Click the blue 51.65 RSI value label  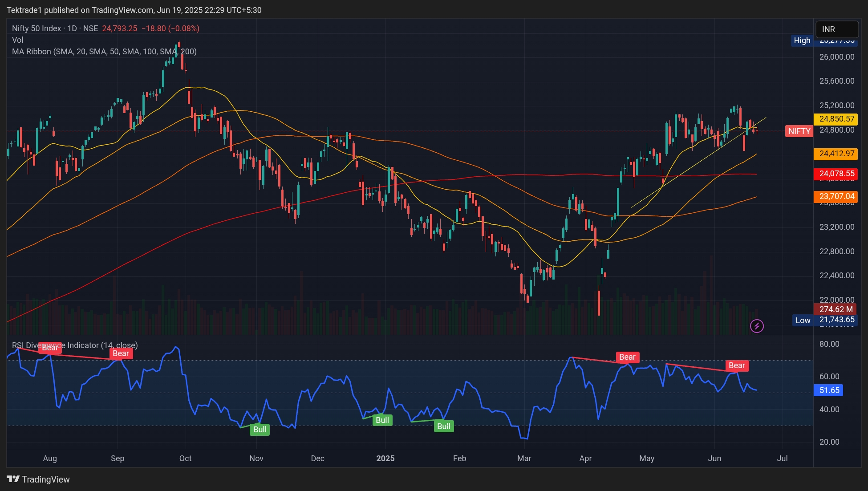pyautogui.click(x=829, y=390)
